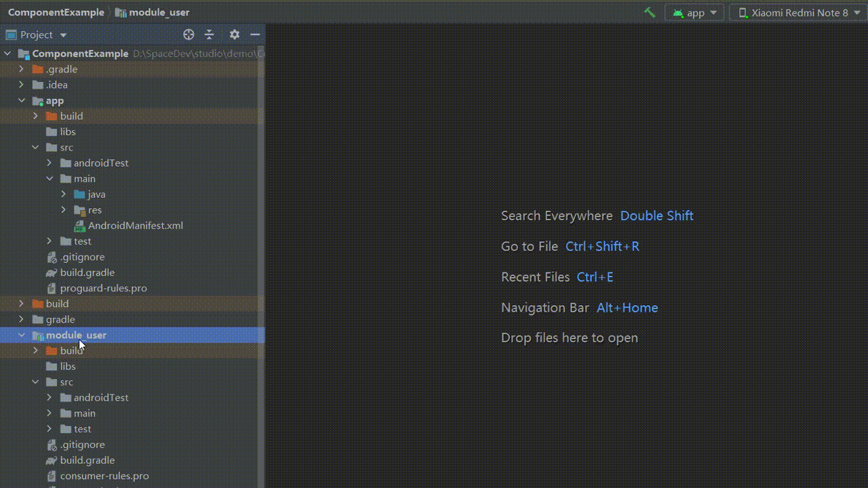The image size is (868, 488).
Task: Click the phone icon beside Xiaomi Redmi Note 8
Action: 743,12
